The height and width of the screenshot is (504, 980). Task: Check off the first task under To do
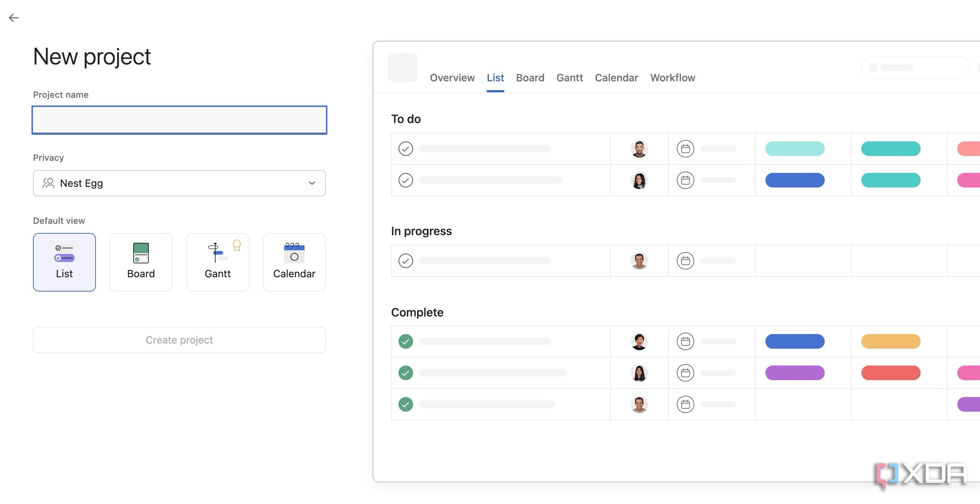(405, 149)
